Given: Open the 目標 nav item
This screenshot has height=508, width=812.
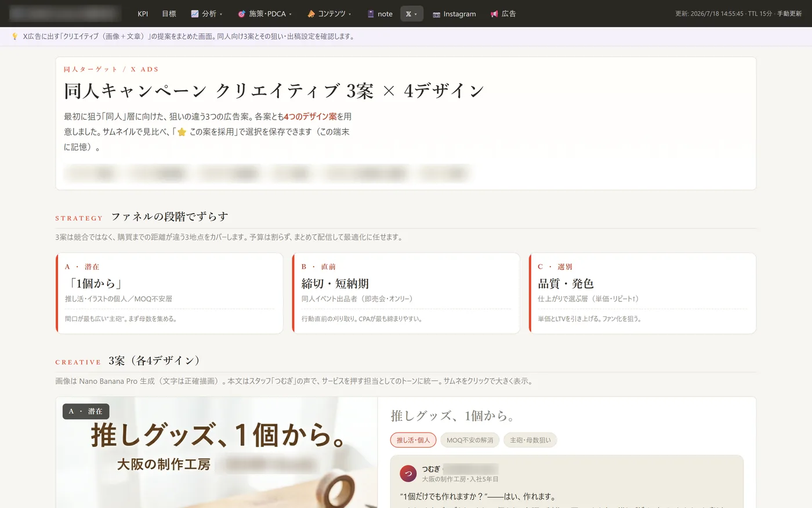Looking at the screenshot, I should coord(169,14).
